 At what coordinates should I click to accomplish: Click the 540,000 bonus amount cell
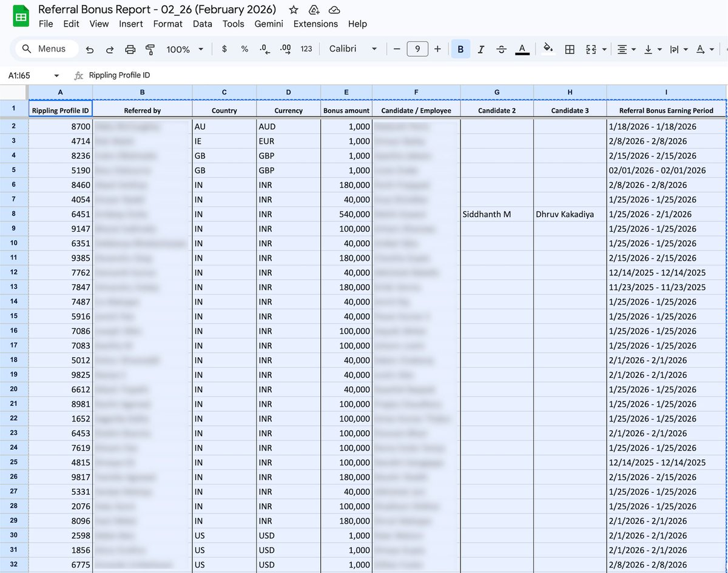click(346, 214)
